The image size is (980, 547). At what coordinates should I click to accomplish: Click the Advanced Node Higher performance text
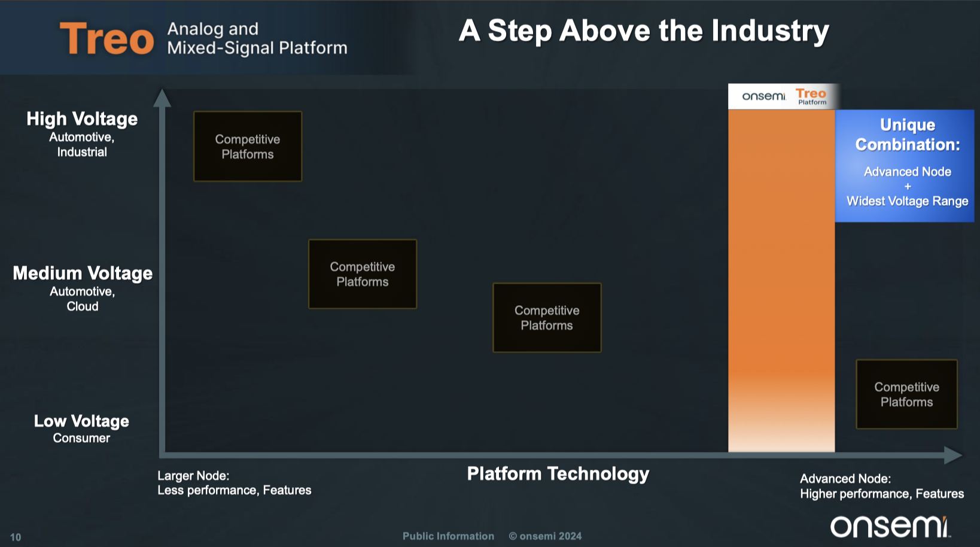pos(881,486)
